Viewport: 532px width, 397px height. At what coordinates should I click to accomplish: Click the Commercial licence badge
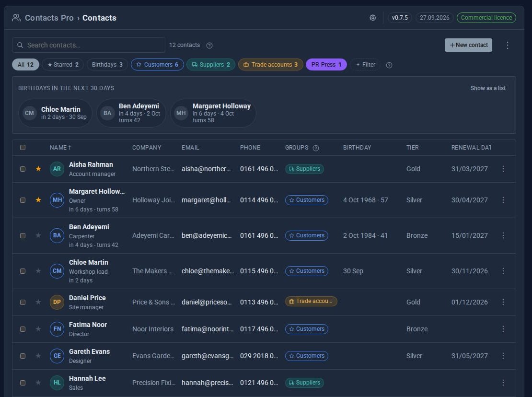[x=486, y=18]
